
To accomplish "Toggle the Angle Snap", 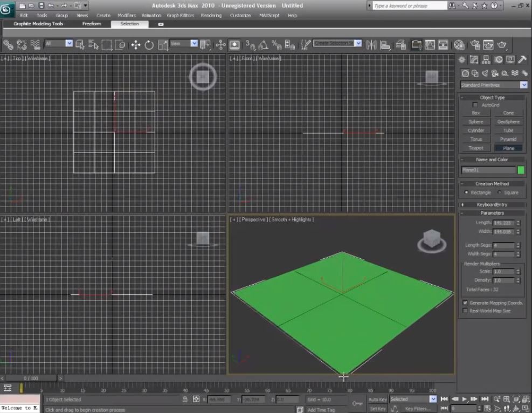I will [263, 45].
